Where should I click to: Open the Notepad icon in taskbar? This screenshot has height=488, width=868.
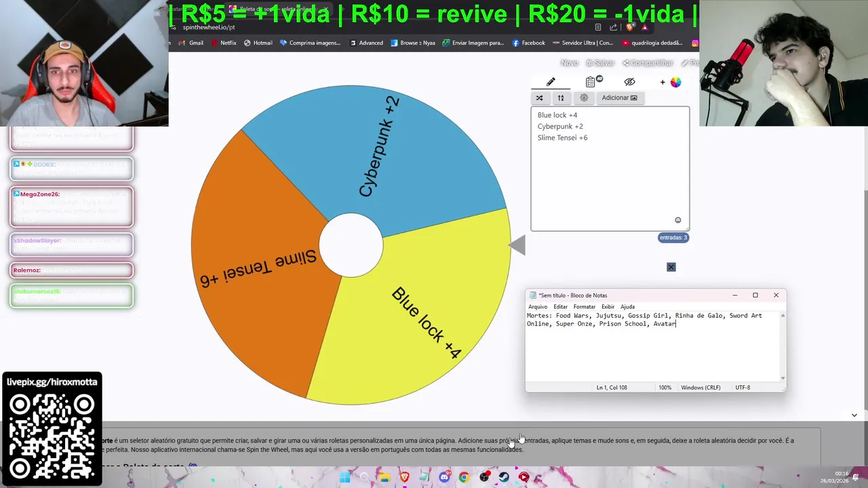click(424, 477)
